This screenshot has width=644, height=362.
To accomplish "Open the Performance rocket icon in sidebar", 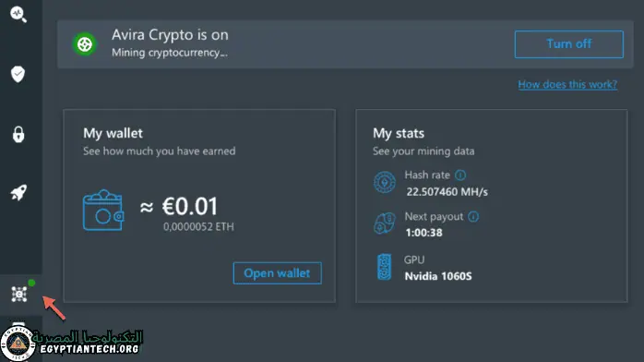I will pyautogui.click(x=18, y=192).
